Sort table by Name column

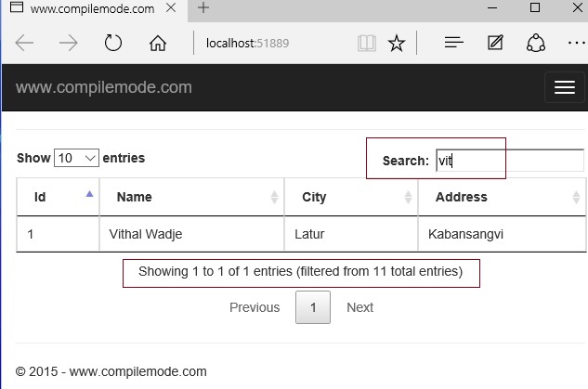pos(191,197)
